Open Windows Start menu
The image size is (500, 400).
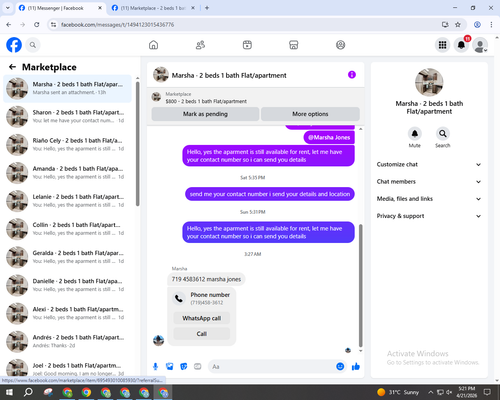point(9,392)
